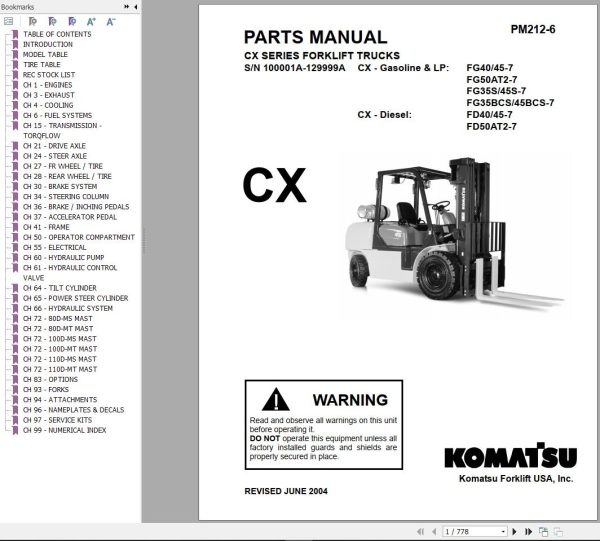Screen dimensions: 600x541
Task: Jump to CH 3 - EXHAUST bookmark
Action: [x=49, y=95]
